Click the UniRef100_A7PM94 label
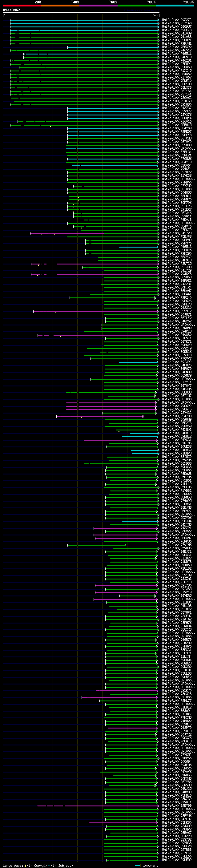 point(176,64)
